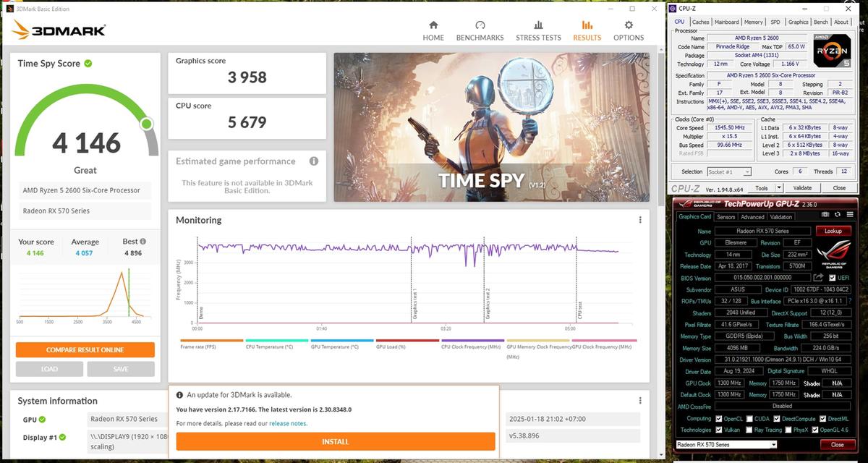Toggle the DirectML checkbox in GPU-Z
868x463 pixels.
point(823,418)
